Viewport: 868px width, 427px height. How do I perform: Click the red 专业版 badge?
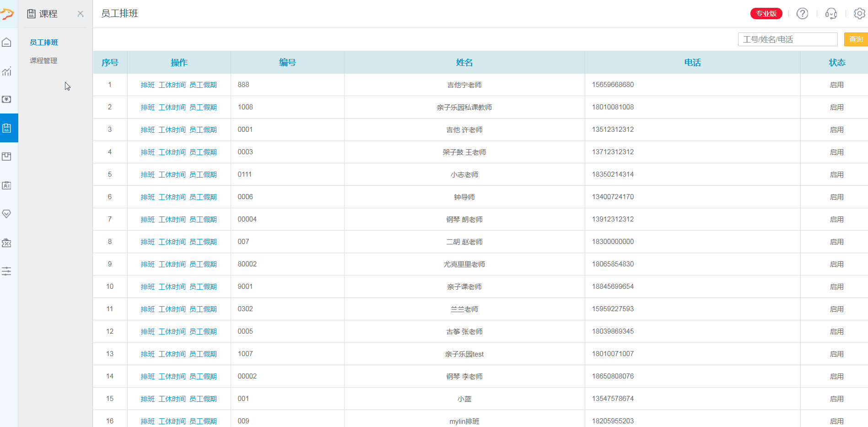coord(766,14)
